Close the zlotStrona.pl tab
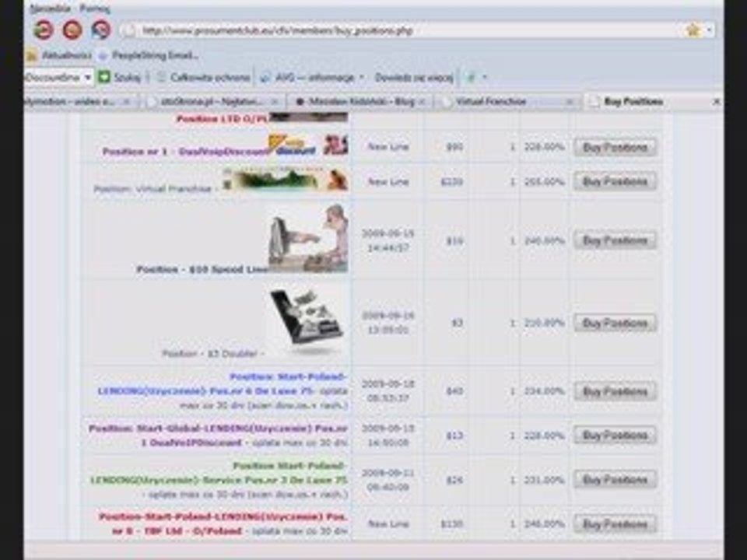 click(x=275, y=102)
